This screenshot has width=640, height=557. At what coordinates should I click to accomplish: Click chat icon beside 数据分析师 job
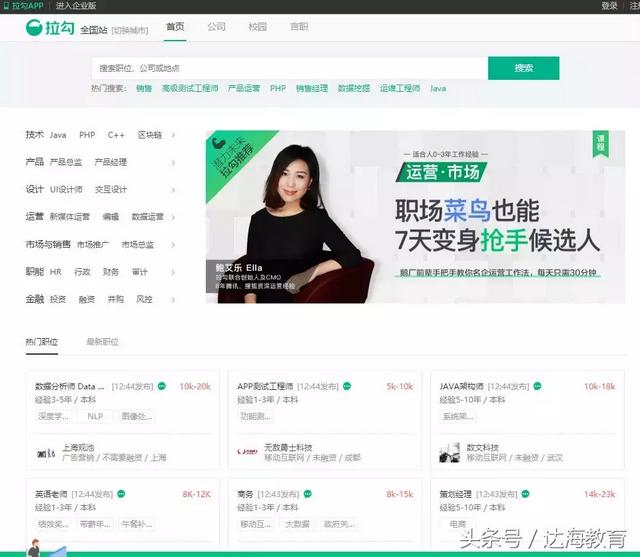tap(162, 386)
